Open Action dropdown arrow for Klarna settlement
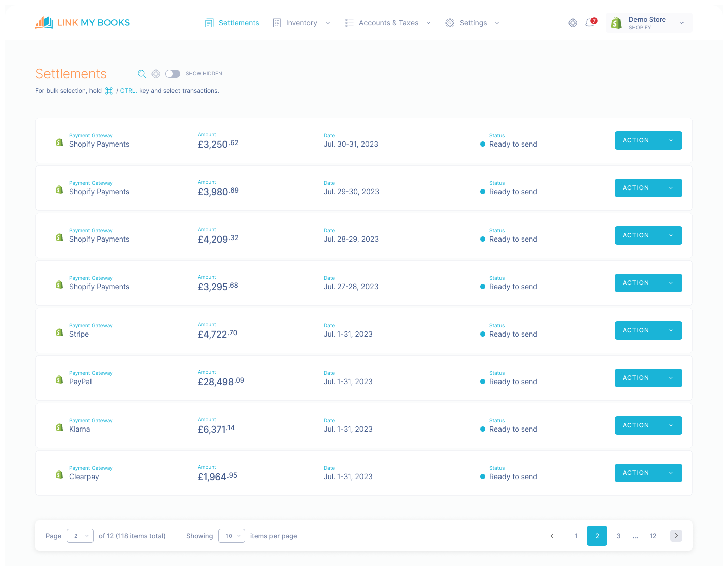This screenshot has height=571, width=728. (x=671, y=425)
